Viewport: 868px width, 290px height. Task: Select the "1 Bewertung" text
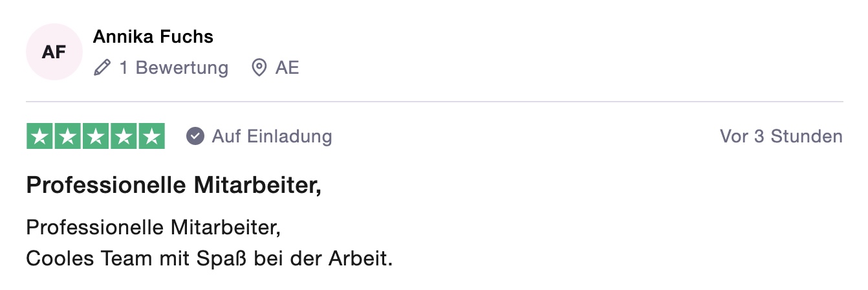[x=174, y=68]
